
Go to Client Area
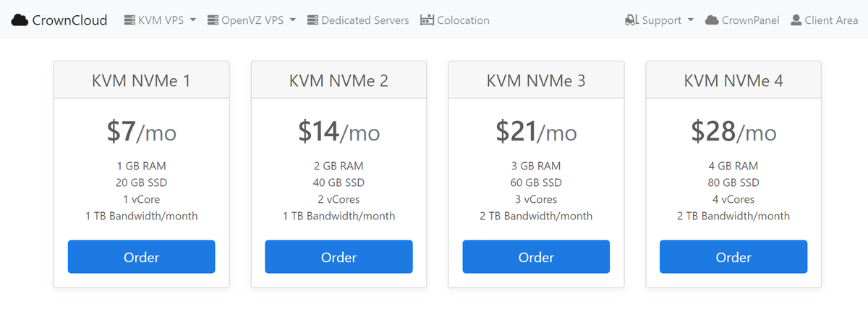coord(825,20)
